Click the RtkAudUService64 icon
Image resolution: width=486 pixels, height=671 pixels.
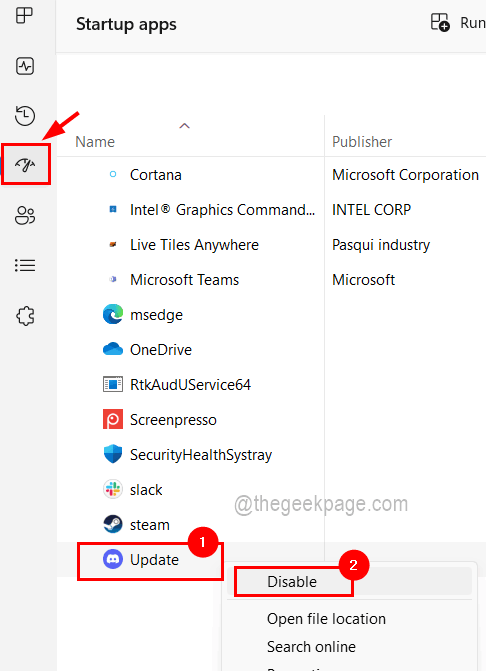pos(113,384)
